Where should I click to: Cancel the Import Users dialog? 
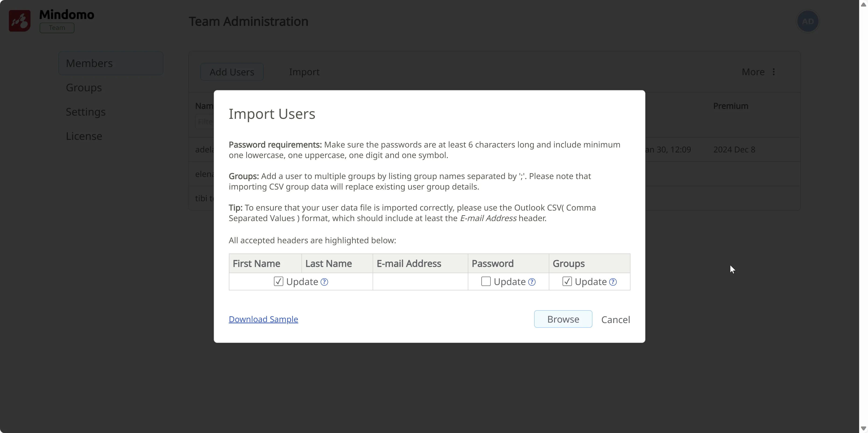[615, 320]
